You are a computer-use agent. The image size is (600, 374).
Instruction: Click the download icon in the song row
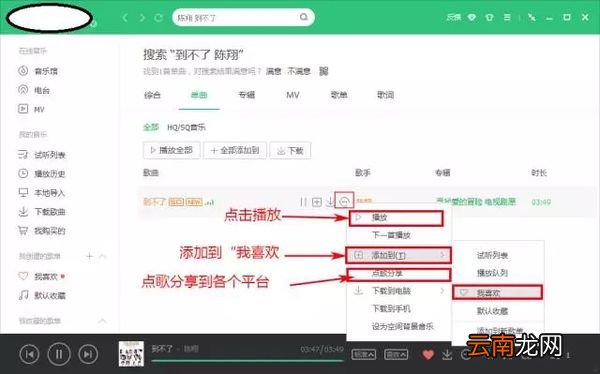pyautogui.click(x=329, y=202)
